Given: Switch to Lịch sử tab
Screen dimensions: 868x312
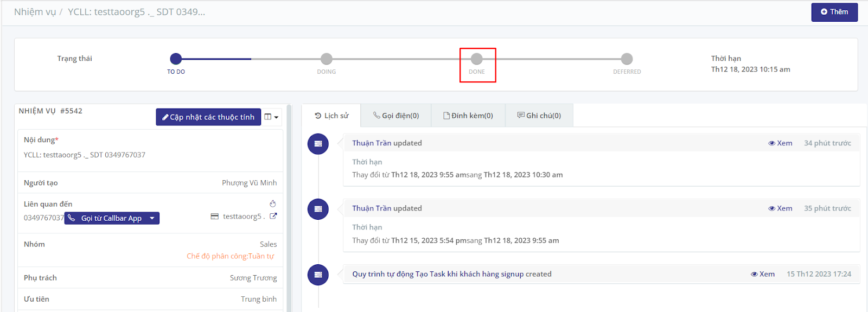Looking at the screenshot, I should click(331, 116).
